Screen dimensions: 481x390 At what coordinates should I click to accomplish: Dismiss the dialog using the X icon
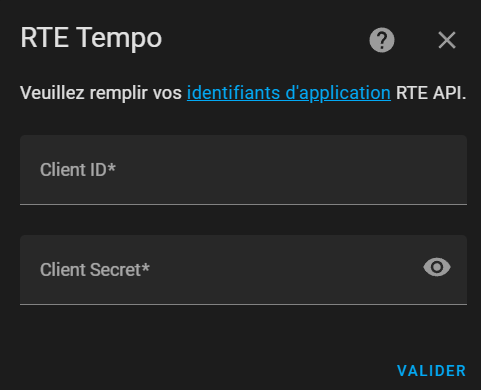click(447, 40)
